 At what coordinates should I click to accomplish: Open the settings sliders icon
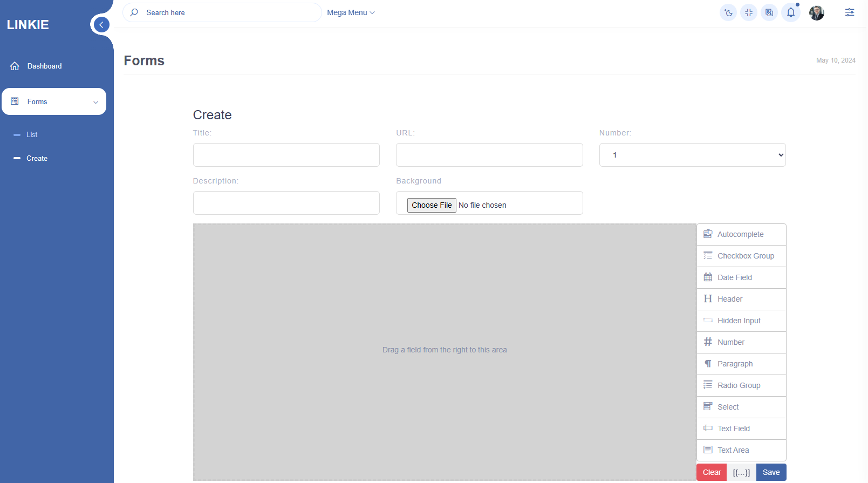click(849, 12)
